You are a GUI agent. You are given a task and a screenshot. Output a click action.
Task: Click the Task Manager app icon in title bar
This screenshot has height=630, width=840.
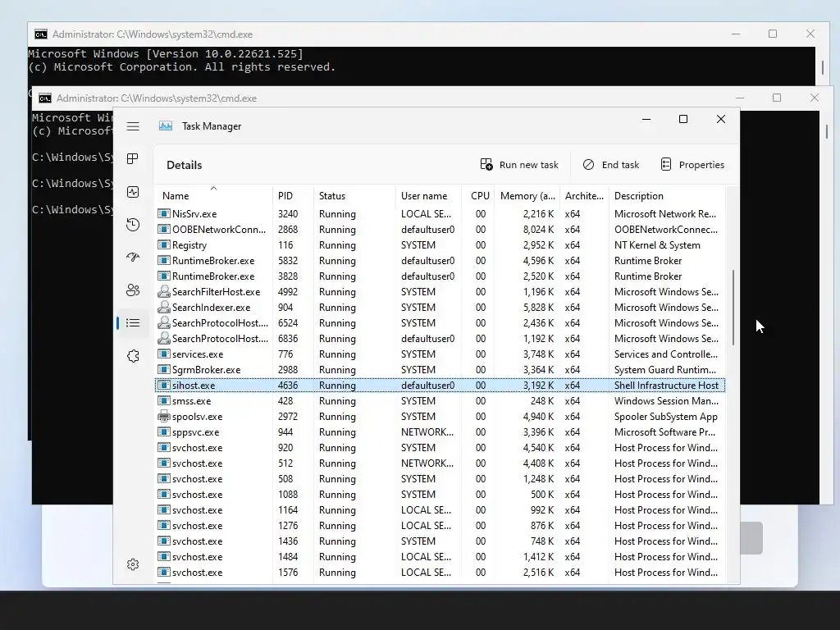tap(166, 126)
